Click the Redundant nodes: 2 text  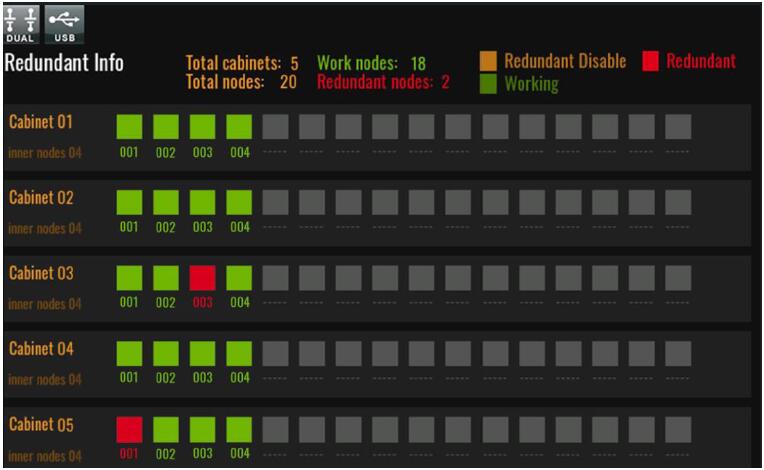tap(383, 82)
